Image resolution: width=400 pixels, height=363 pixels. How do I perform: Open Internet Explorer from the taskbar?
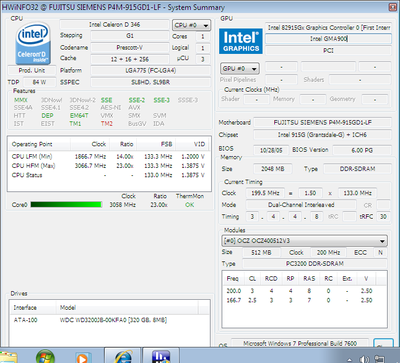coord(123,357)
